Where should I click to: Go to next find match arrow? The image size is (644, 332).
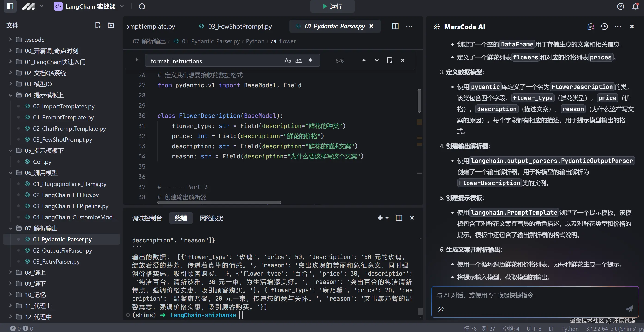[x=377, y=61]
